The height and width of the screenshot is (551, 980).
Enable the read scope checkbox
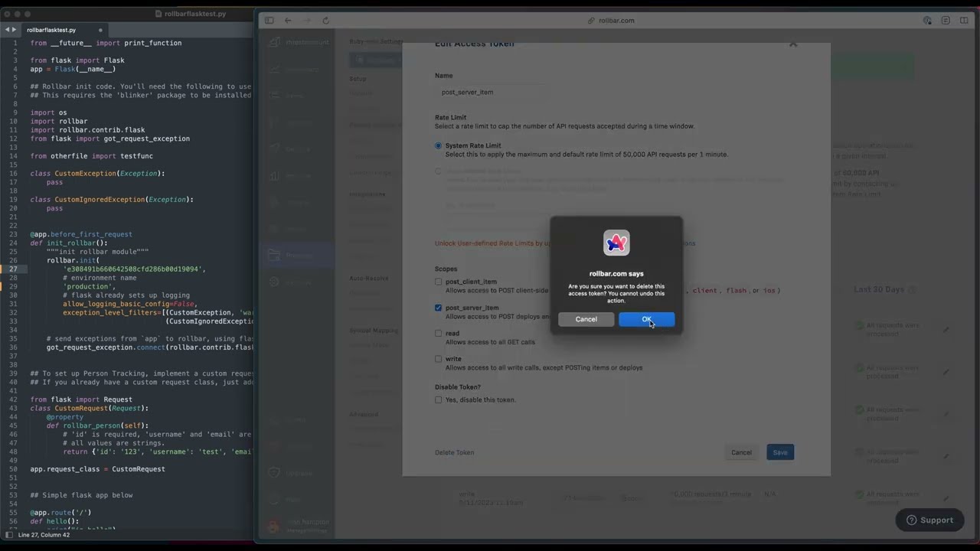pos(439,333)
